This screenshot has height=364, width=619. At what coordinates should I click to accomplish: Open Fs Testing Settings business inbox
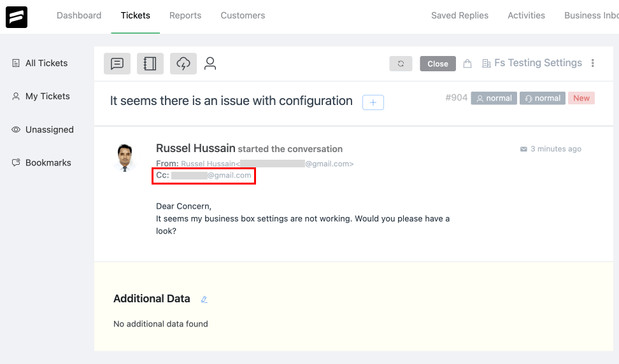(x=538, y=63)
